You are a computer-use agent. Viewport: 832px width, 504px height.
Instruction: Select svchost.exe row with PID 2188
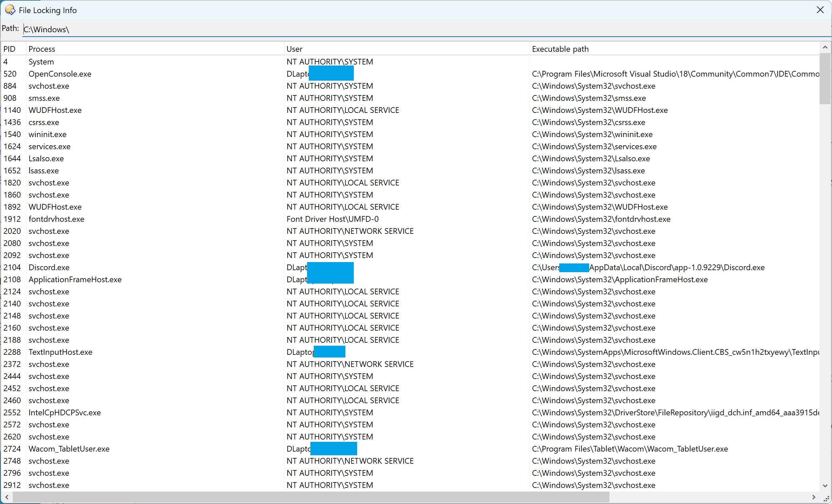[410, 340]
